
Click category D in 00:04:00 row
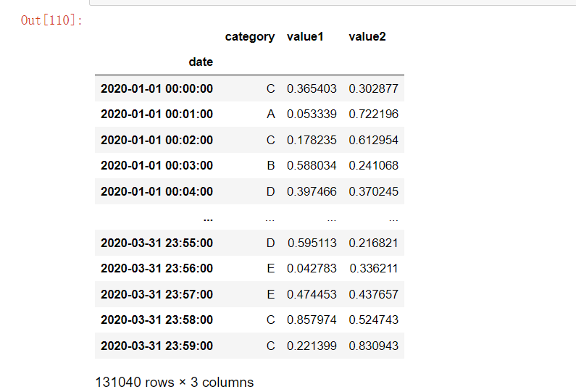tap(270, 191)
